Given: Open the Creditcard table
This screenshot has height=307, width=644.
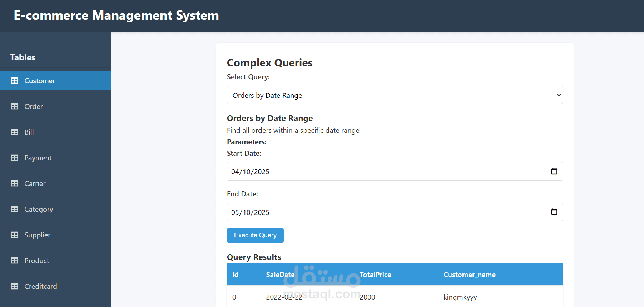Looking at the screenshot, I should pos(40,286).
